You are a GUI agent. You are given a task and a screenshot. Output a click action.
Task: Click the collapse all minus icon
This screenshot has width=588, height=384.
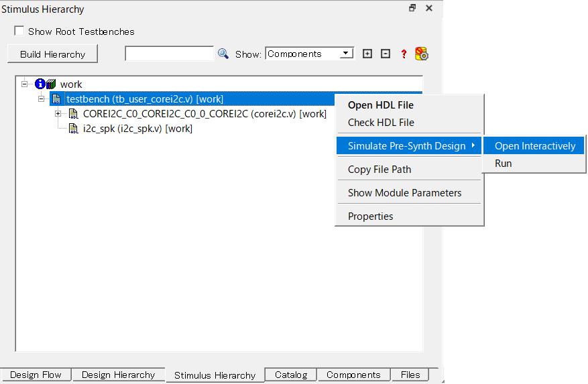tap(386, 54)
